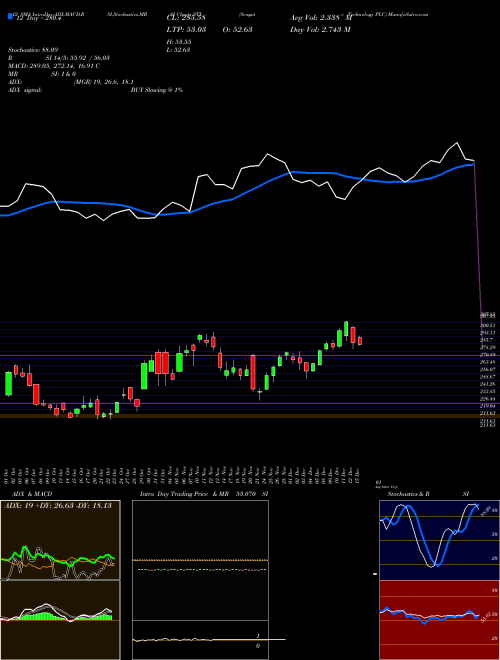Screen dimensions: 500x660
Task: Select the 'BUY Slowing @ 1%' signal text
Action: coord(157,90)
